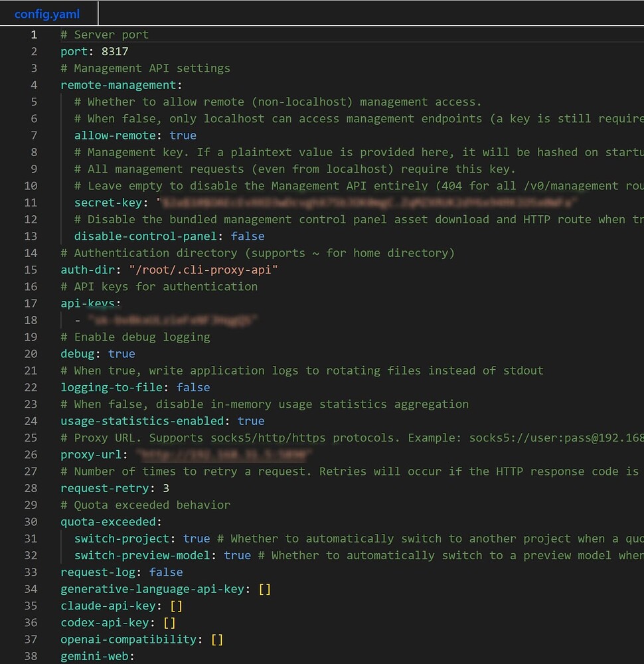Click the "claude-api-key" key
The image size is (644, 664).
click(108, 606)
